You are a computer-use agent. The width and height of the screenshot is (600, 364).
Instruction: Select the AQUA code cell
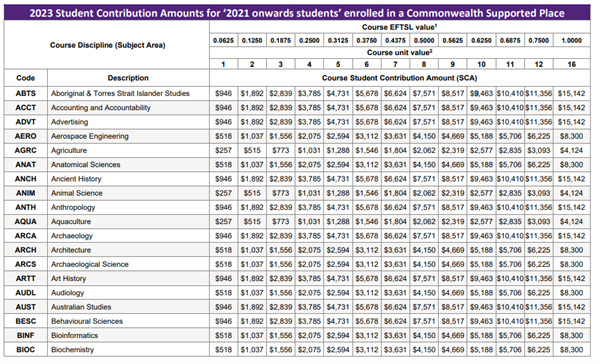tap(26, 222)
